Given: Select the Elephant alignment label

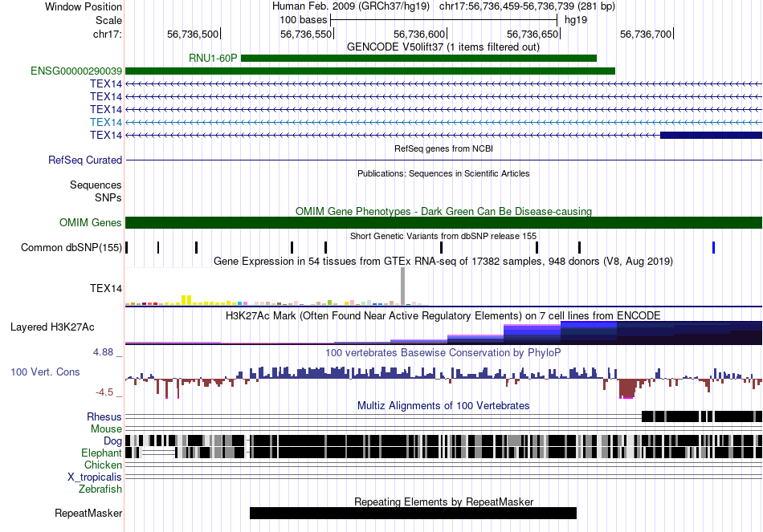Looking at the screenshot, I should pyautogui.click(x=101, y=453).
